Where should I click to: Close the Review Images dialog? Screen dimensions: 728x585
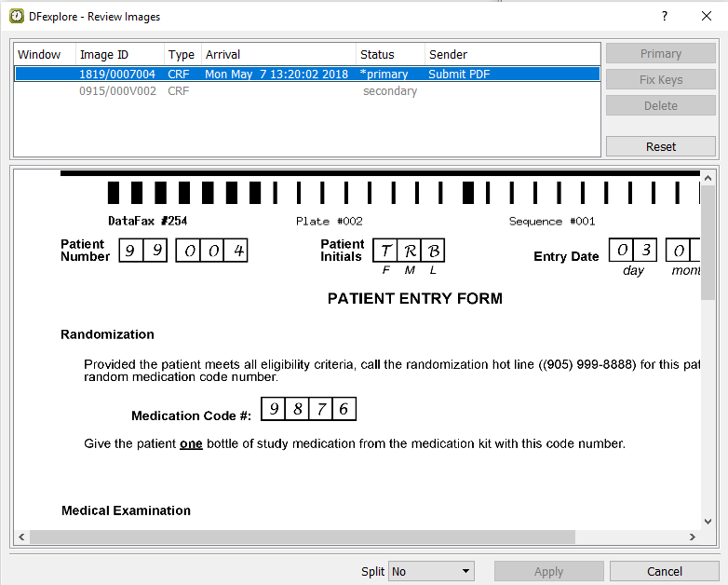(707, 16)
